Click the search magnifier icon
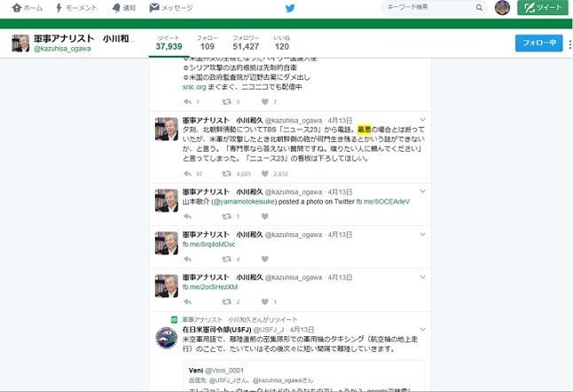The image size is (573, 392). click(479, 7)
